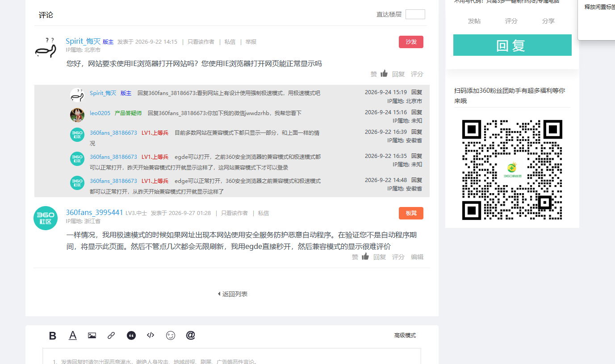The image size is (615, 364).
Task: Open leo0205 username link
Action: tap(100, 113)
